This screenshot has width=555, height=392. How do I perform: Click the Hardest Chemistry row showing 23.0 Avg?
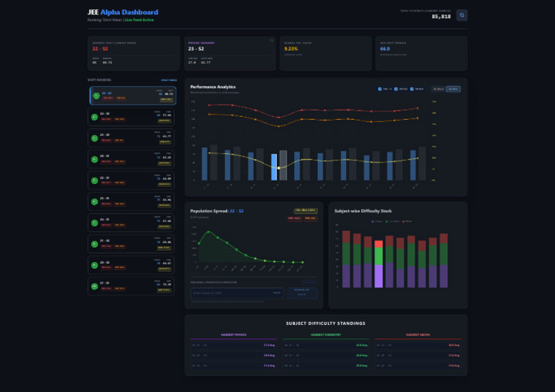point(326,345)
